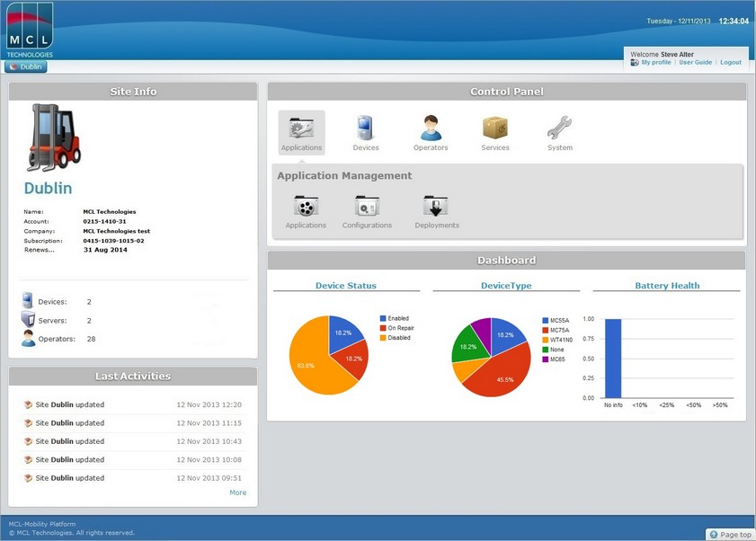Open My profile link
756x541 pixels.
tap(655, 62)
